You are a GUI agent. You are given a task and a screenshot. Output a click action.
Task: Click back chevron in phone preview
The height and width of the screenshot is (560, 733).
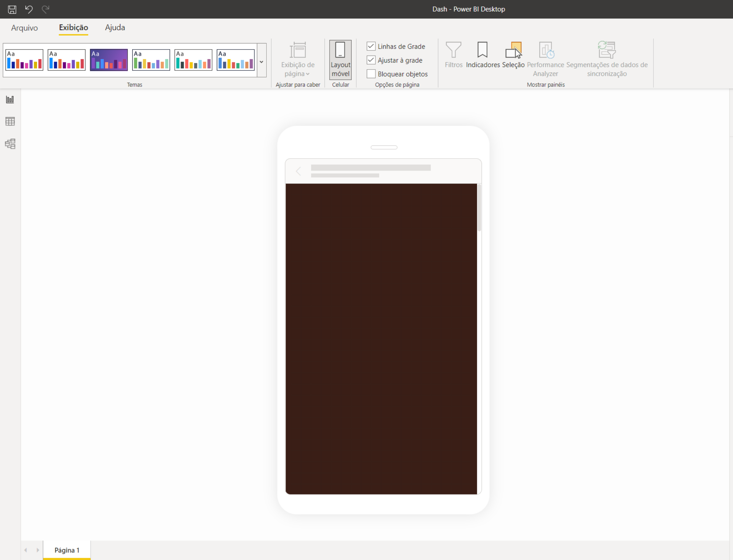(298, 171)
